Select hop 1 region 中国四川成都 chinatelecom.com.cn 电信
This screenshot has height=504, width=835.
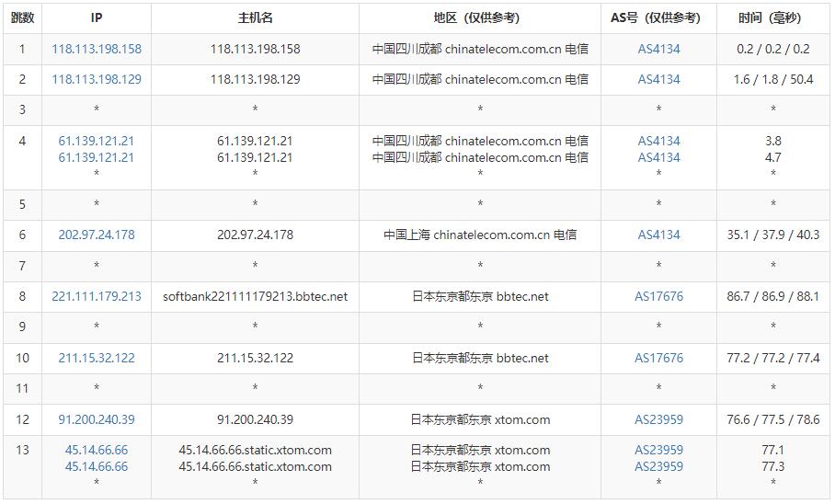coord(480,49)
